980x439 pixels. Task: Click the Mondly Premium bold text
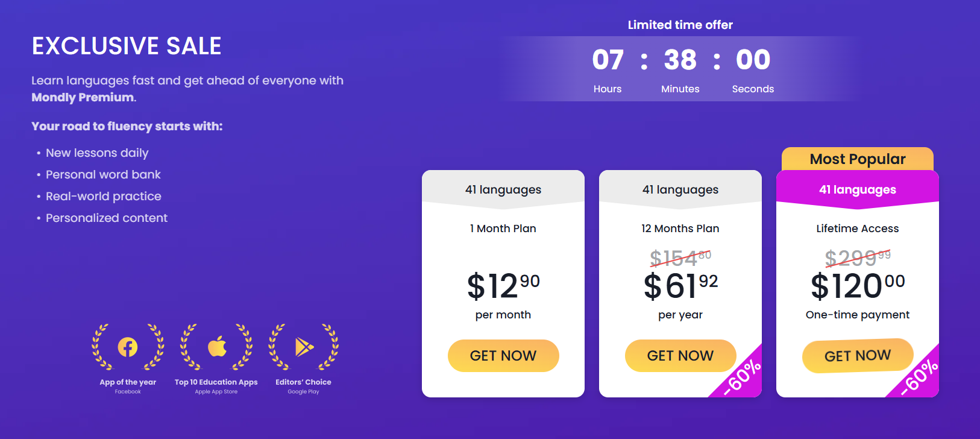point(83,97)
